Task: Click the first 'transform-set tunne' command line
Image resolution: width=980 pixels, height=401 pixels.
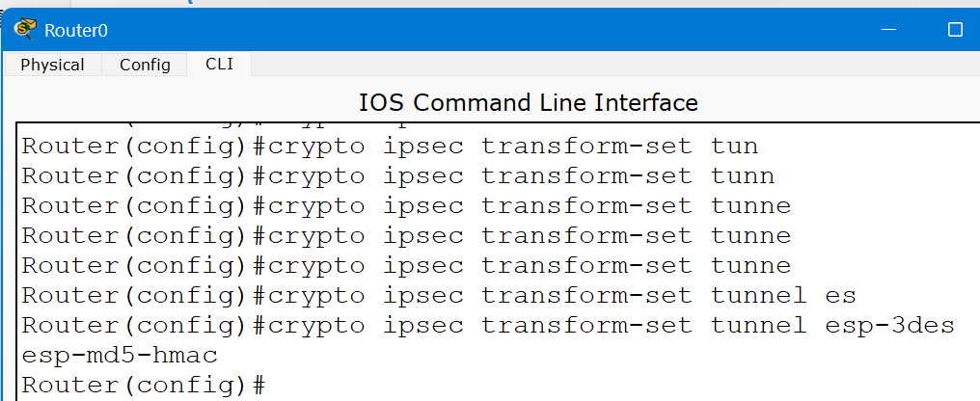Action: 406,206
